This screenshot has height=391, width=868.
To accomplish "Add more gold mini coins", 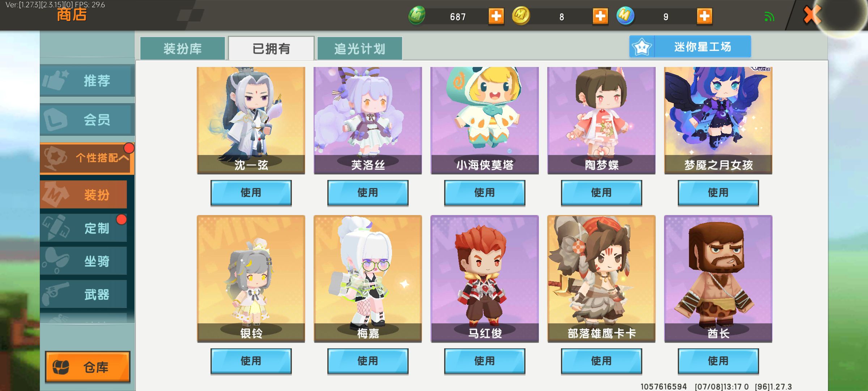I will [600, 16].
